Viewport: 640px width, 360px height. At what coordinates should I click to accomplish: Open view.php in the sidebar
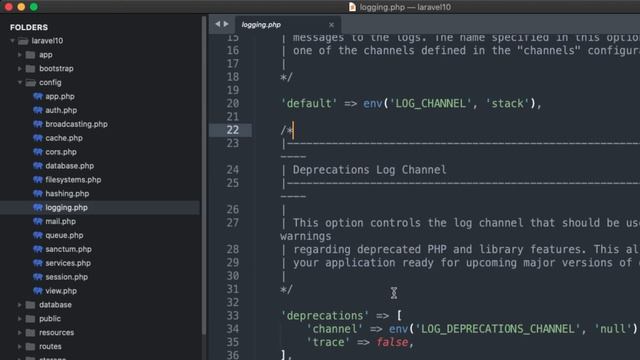[61, 291]
